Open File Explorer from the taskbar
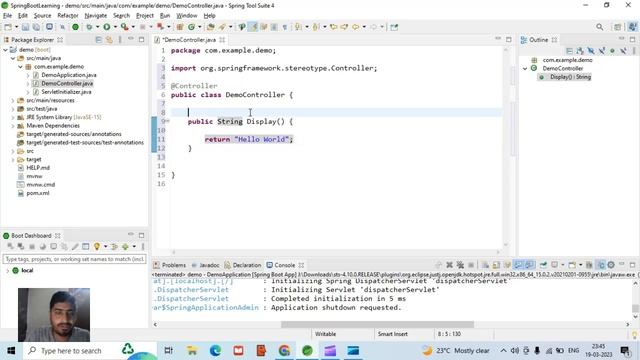Viewport: 640px width, 360px height. (x=192, y=351)
